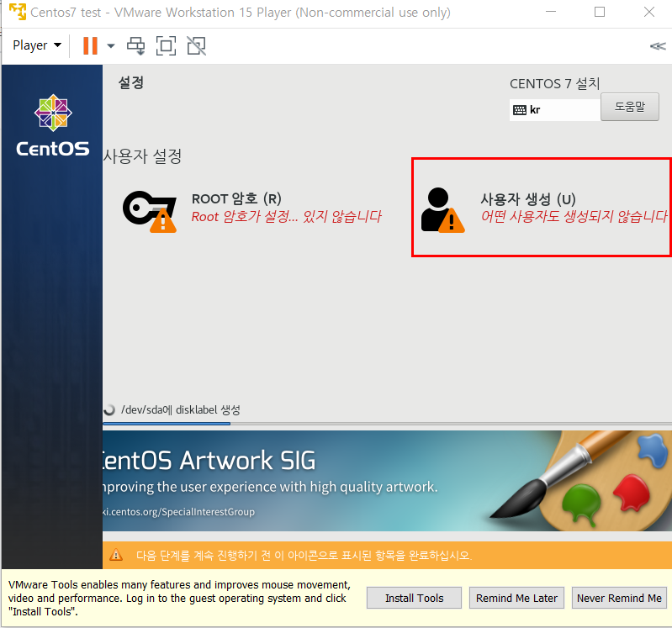
Task: Click the '사용자 설정' section heading
Action: [x=143, y=156]
